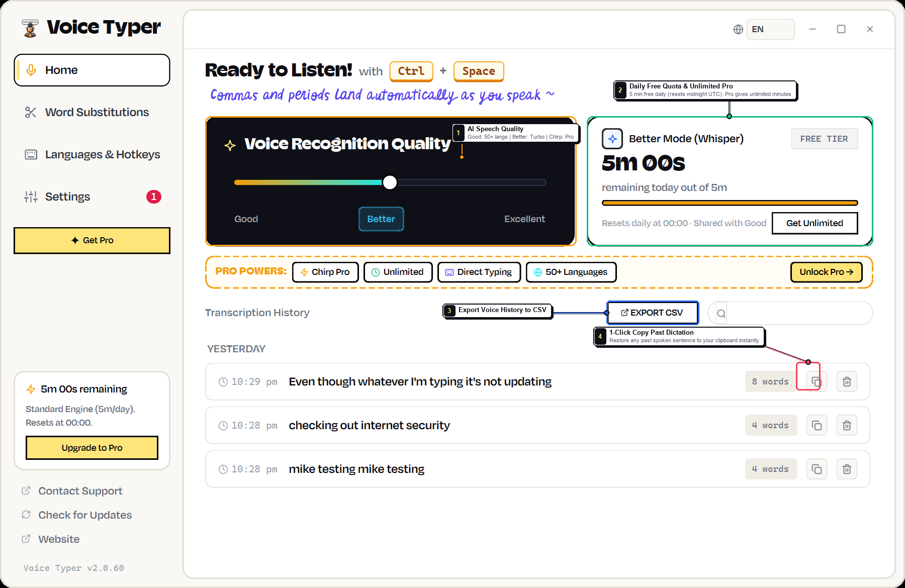Copy the 'Even though whatever' transcription
The image size is (905, 588).
coord(817,382)
